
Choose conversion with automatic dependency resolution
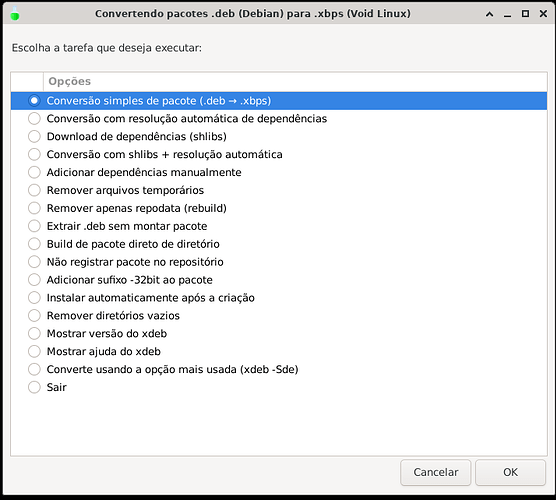(279, 118)
